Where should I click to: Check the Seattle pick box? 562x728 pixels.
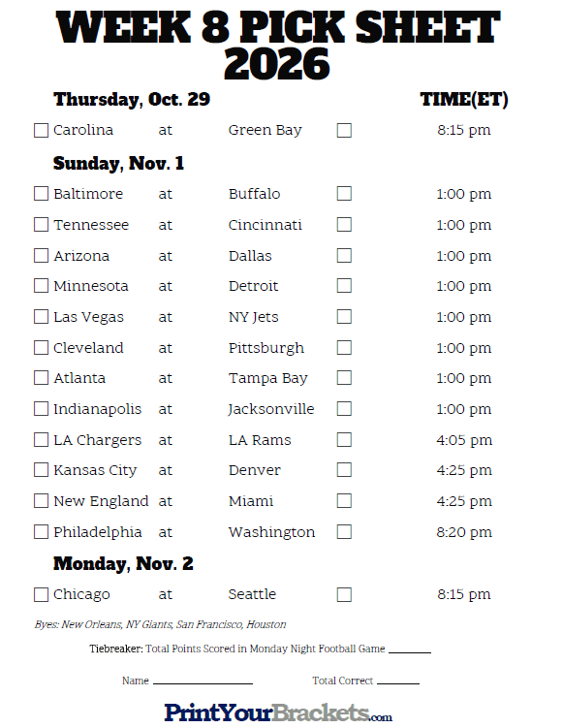(x=344, y=595)
